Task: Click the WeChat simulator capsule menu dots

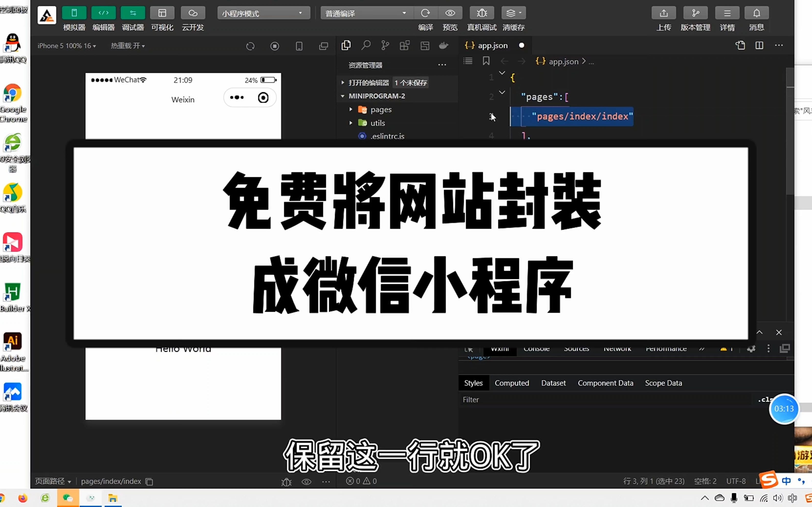Action: pos(237,98)
